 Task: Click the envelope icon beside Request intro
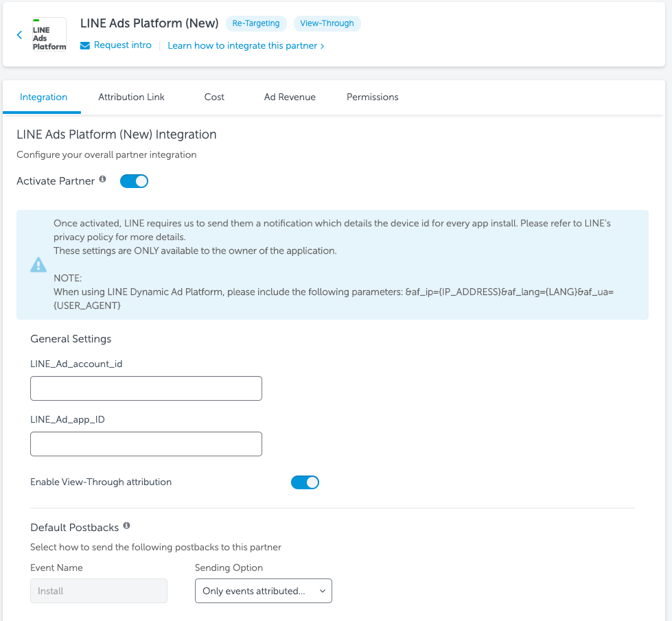85,45
